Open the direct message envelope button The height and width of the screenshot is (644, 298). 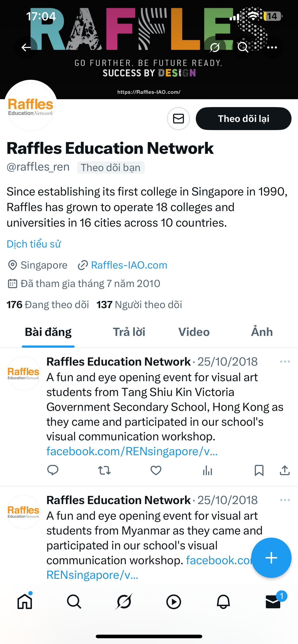(x=178, y=119)
